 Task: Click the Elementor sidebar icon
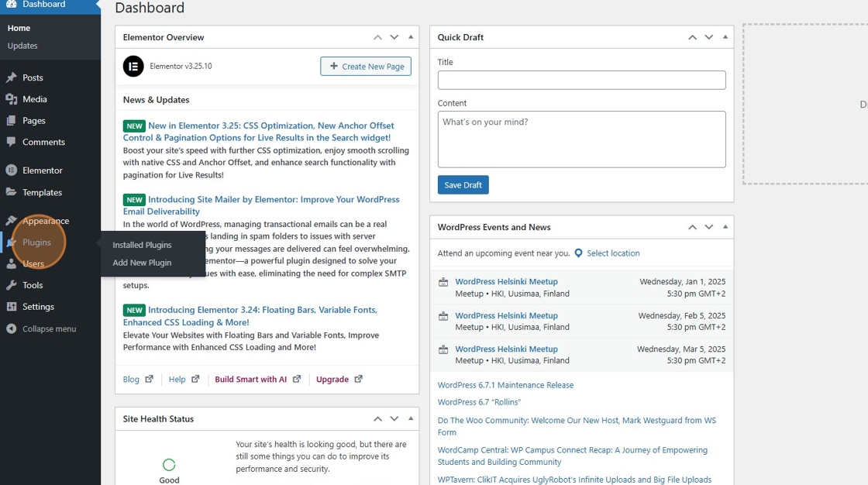coord(11,170)
